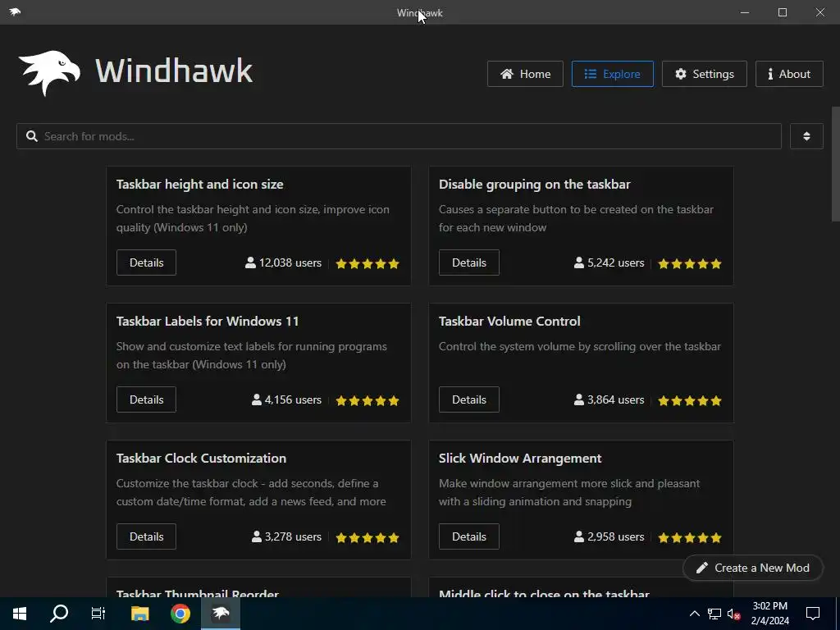Open Details for Slick Window Arrangement
840x630 pixels.
468,536
